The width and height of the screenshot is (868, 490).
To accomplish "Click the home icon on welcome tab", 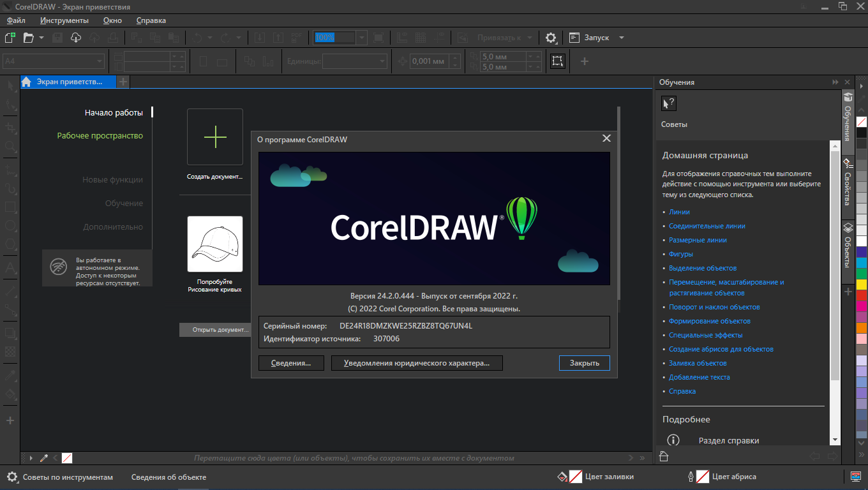I will [x=26, y=82].
